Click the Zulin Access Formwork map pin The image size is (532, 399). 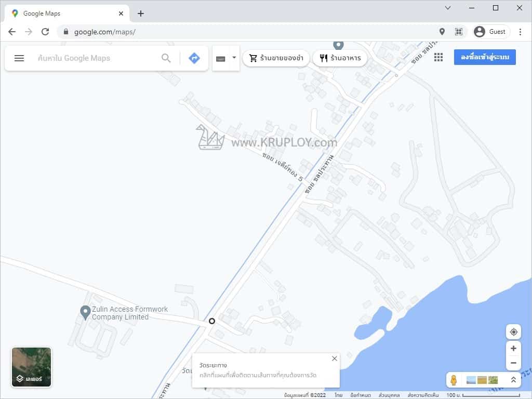point(86,312)
